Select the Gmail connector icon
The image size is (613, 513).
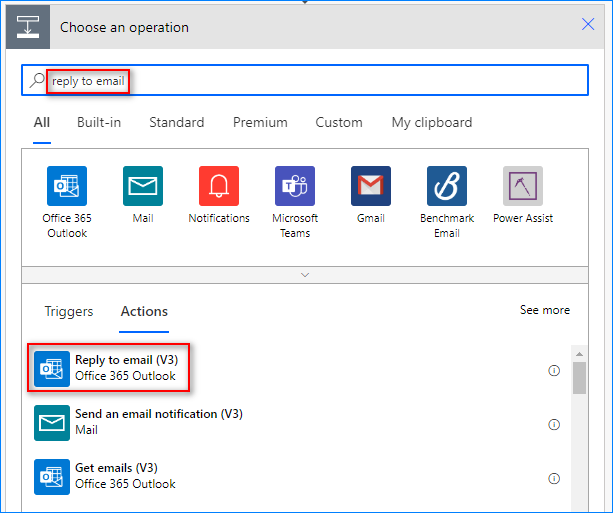pos(371,186)
